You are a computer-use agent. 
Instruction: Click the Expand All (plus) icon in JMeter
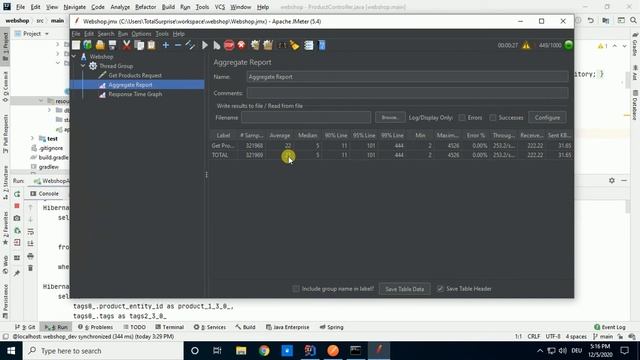pos(166,45)
